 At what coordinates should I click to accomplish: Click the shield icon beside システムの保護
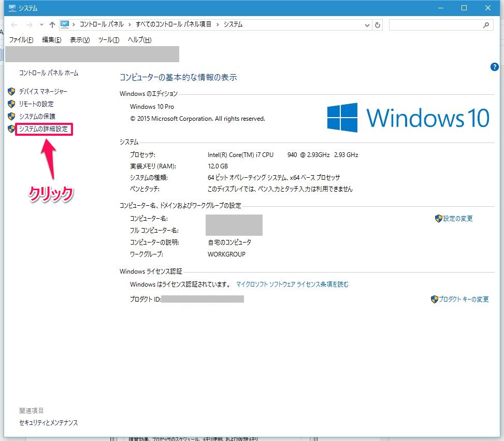[x=11, y=116]
